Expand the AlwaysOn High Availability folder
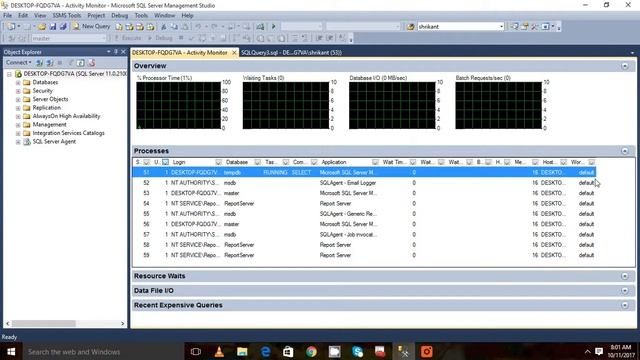640x360 pixels. 18,116
